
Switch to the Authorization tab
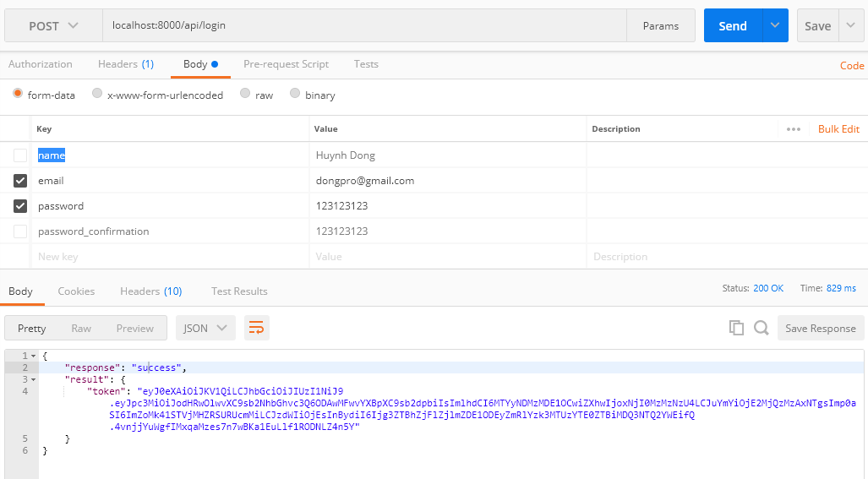coord(41,64)
